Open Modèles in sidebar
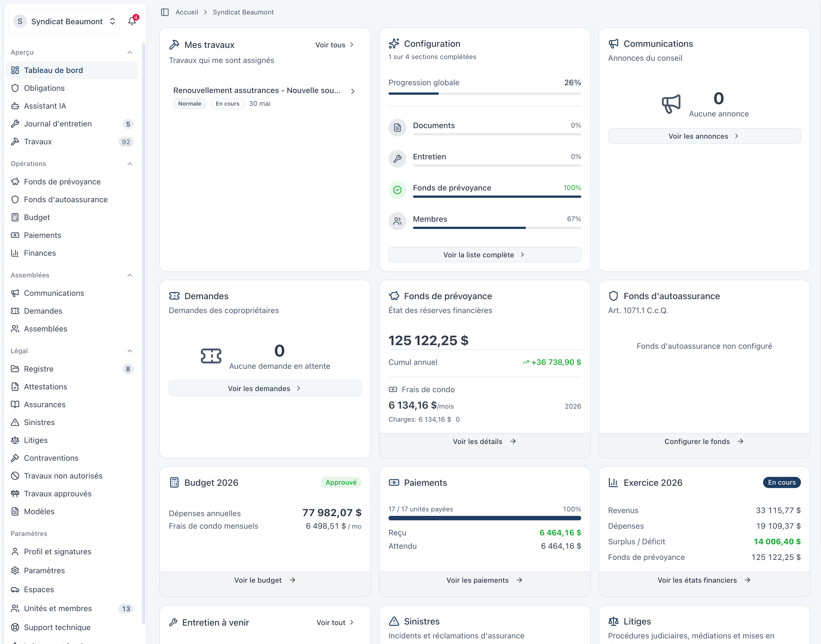Image resolution: width=821 pixels, height=644 pixels. point(72,511)
